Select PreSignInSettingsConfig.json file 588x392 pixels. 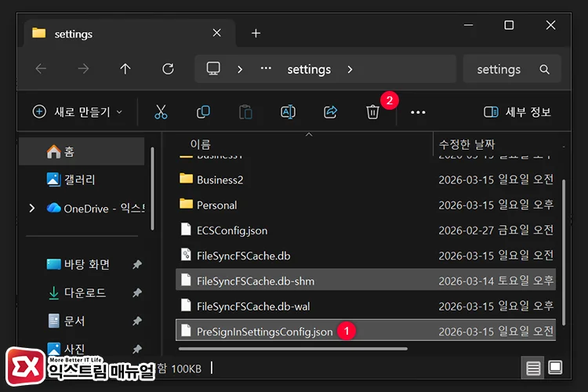365,331
